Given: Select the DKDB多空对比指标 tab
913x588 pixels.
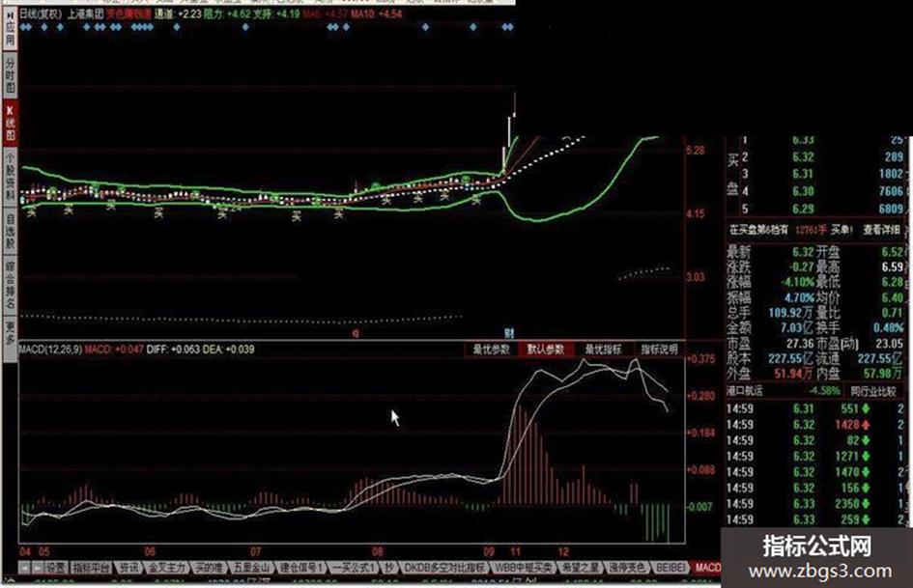Looking at the screenshot, I should coord(444,567).
